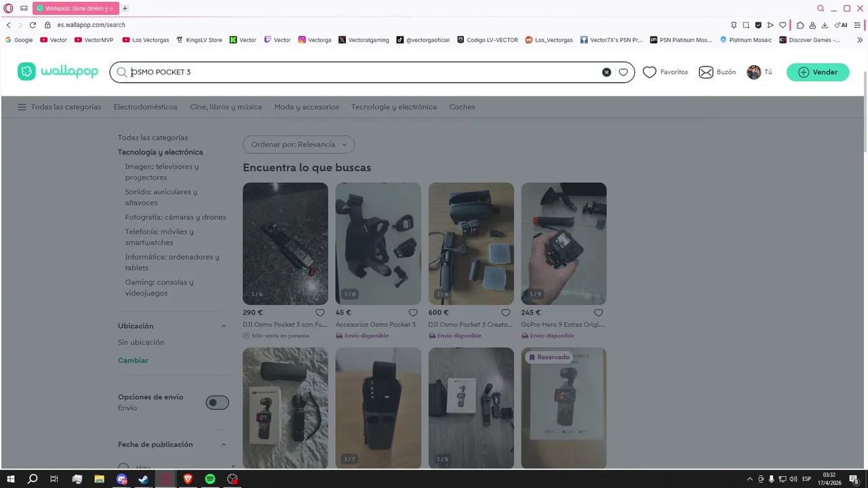Open the Windows Start menu
Viewport: 868px width, 488px height.
[11, 479]
